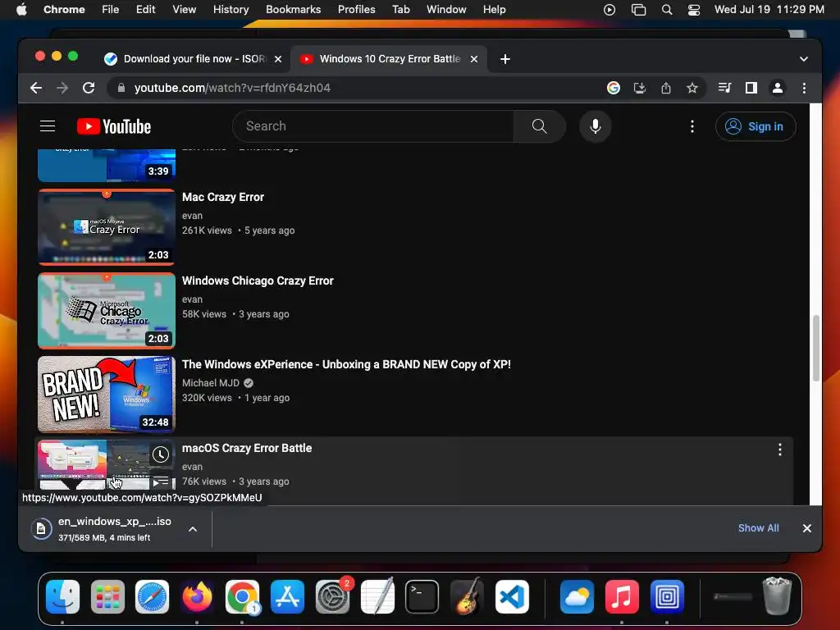Open The Windows eXPerience unboxing title

click(x=346, y=364)
